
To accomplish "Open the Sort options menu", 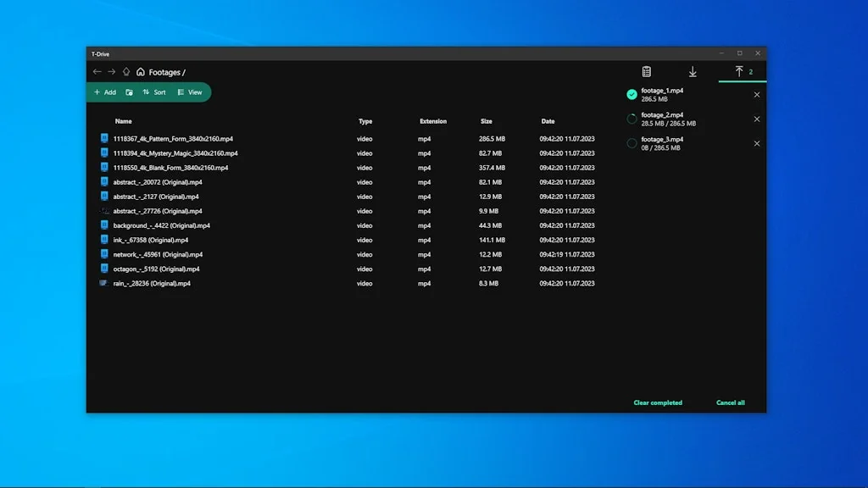I will (x=153, y=91).
